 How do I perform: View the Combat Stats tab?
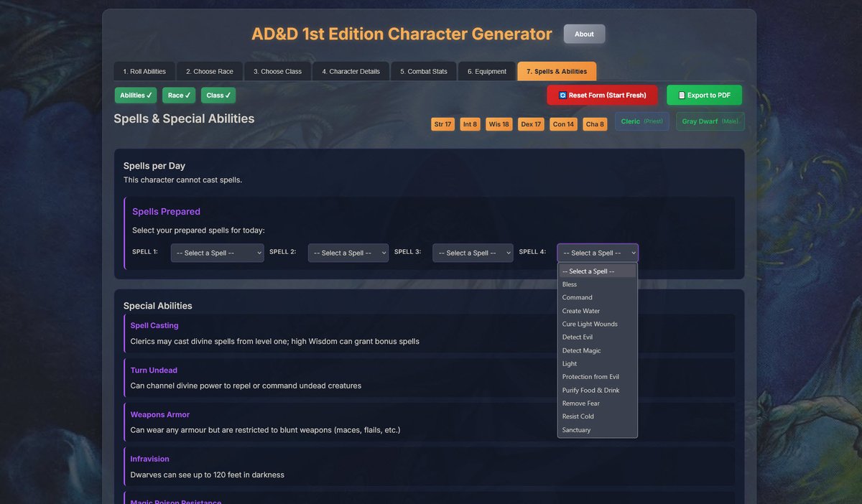coord(424,72)
